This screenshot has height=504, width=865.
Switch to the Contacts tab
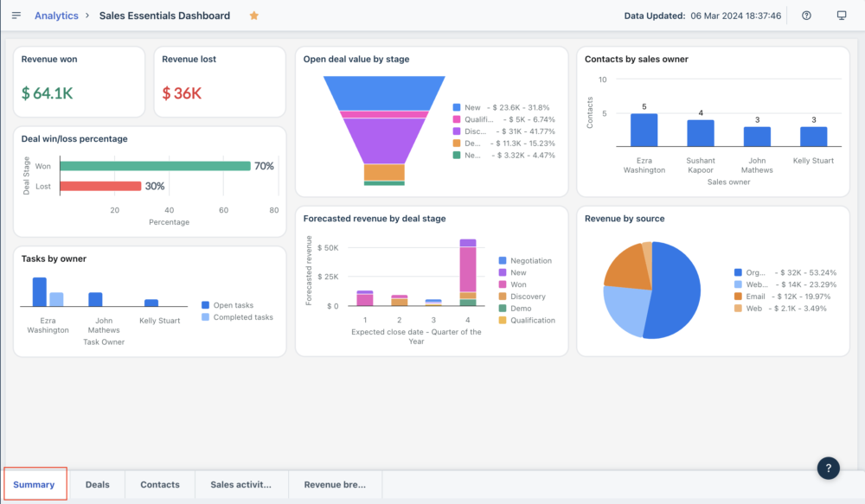tap(160, 484)
